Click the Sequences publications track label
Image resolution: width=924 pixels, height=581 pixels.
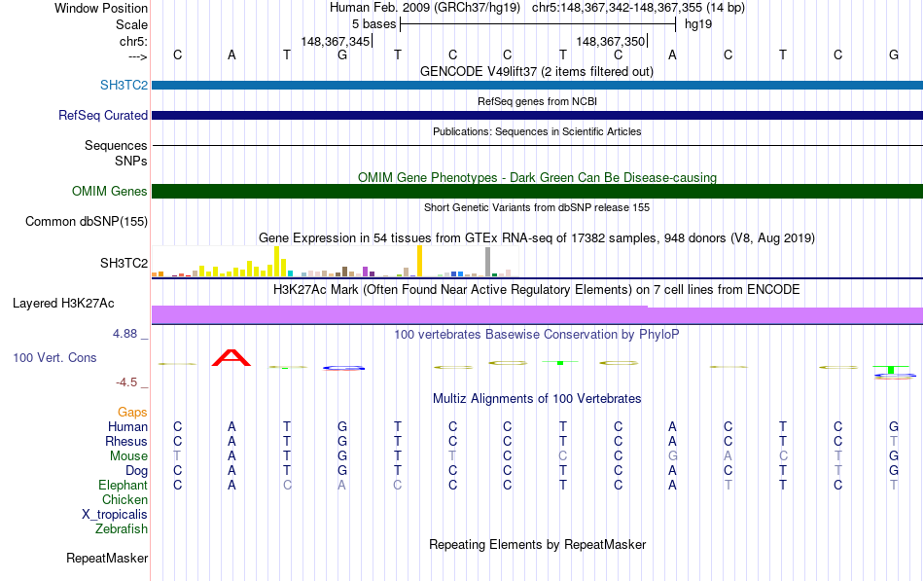tap(116, 145)
